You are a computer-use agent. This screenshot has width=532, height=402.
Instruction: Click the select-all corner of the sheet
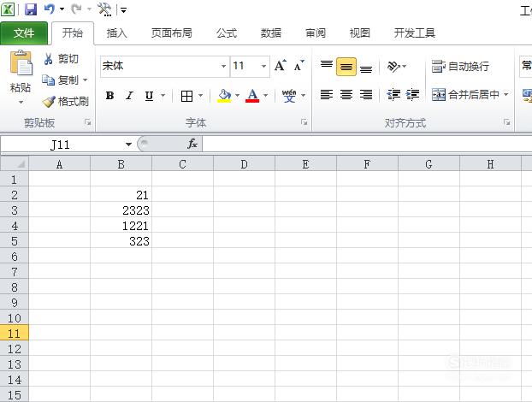(15, 164)
